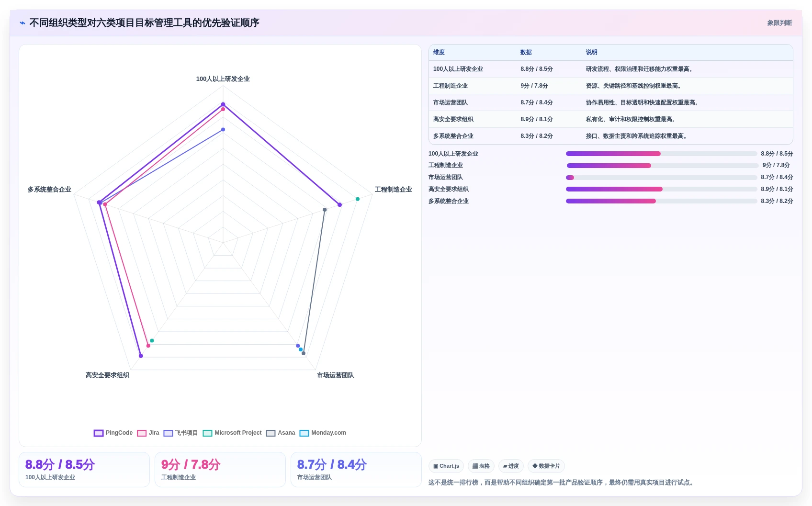Toggle Asana legend entry
This screenshot has width=812, height=506.
click(281, 433)
